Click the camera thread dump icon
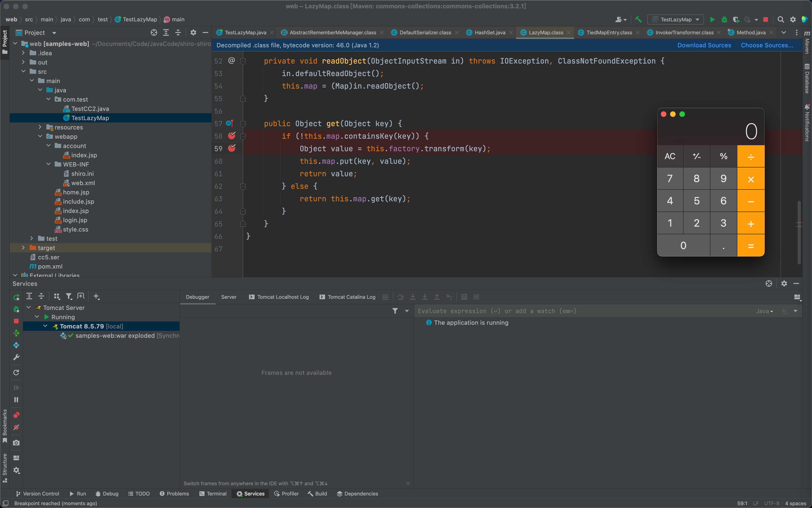This screenshot has height=508, width=812. [x=16, y=443]
